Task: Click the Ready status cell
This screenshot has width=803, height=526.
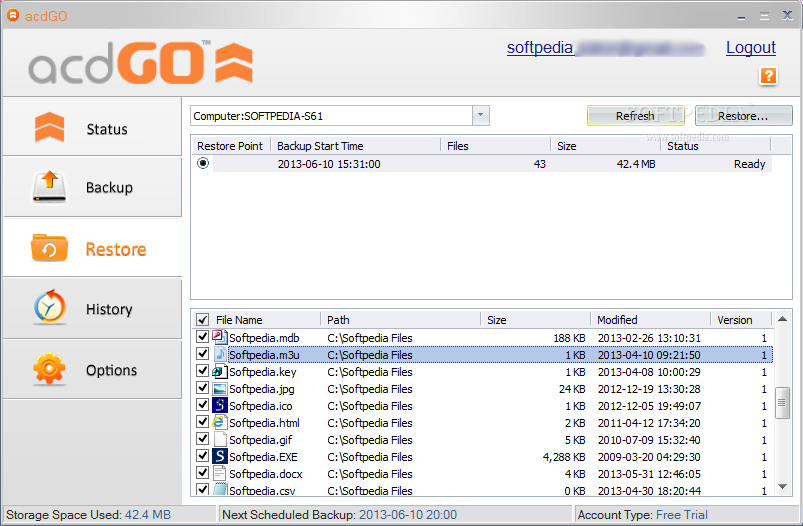Action: point(749,164)
